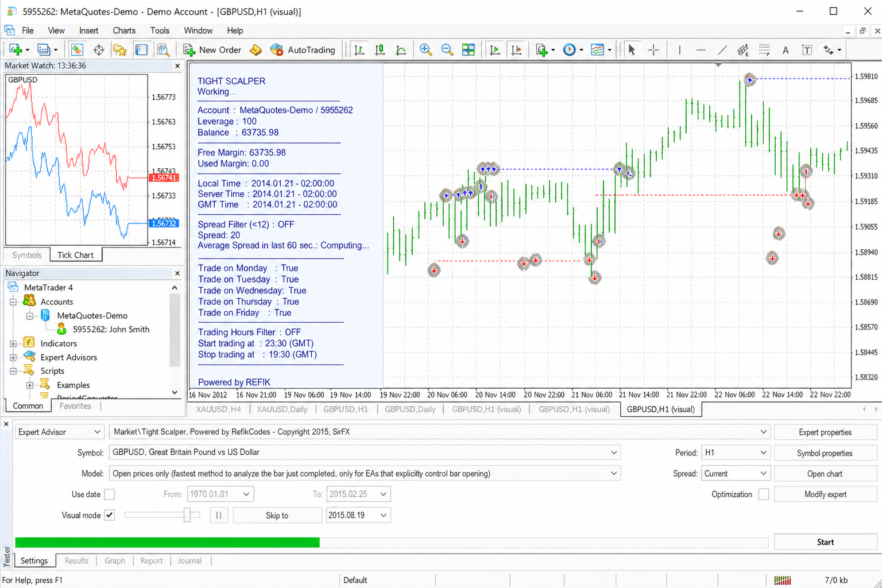Image resolution: width=882 pixels, height=588 pixels.
Task: Open the Model selection dropdown
Action: pos(365,473)
